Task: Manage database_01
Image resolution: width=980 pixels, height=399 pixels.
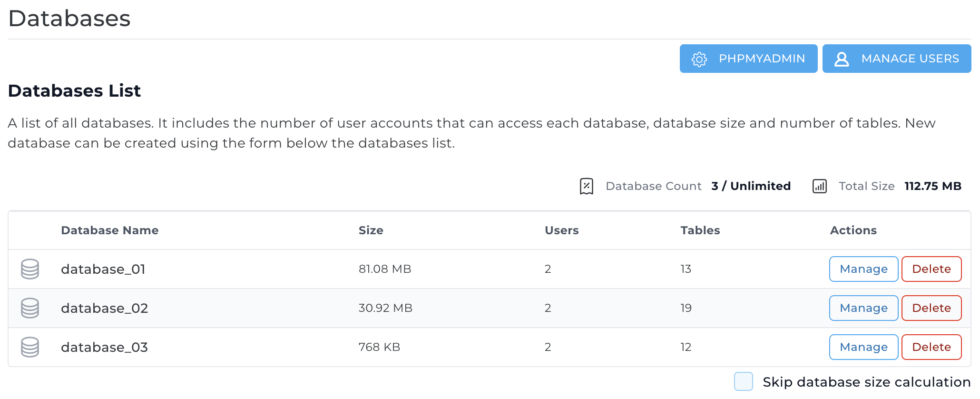Action: [x=863, y=269]
